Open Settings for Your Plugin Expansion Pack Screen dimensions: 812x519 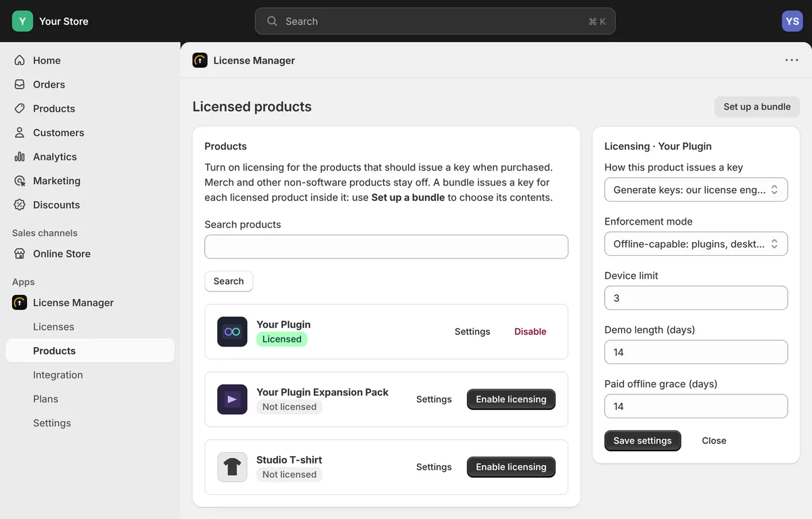pos(434,399)
